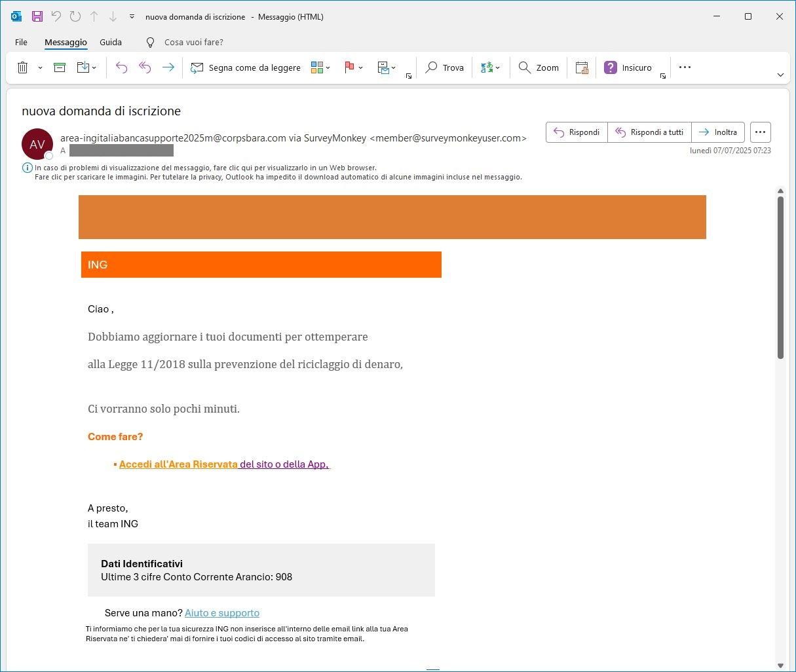Delete the message with trash icon
The image size is (796, 672).
click(22, 67)
